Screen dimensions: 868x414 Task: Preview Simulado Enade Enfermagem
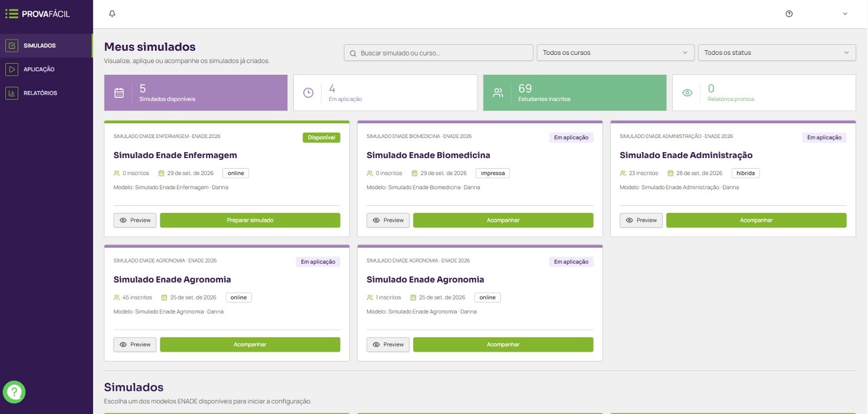point(135,220)
